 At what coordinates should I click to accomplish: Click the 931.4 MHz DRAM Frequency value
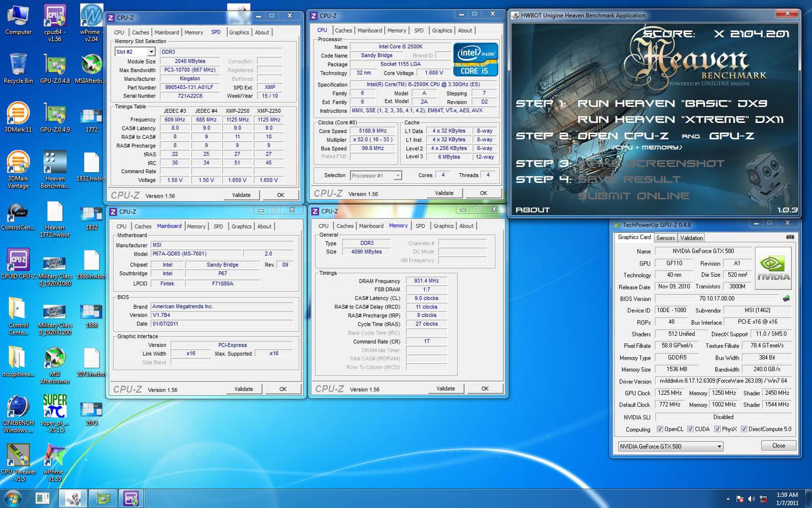tap(426, 281)
